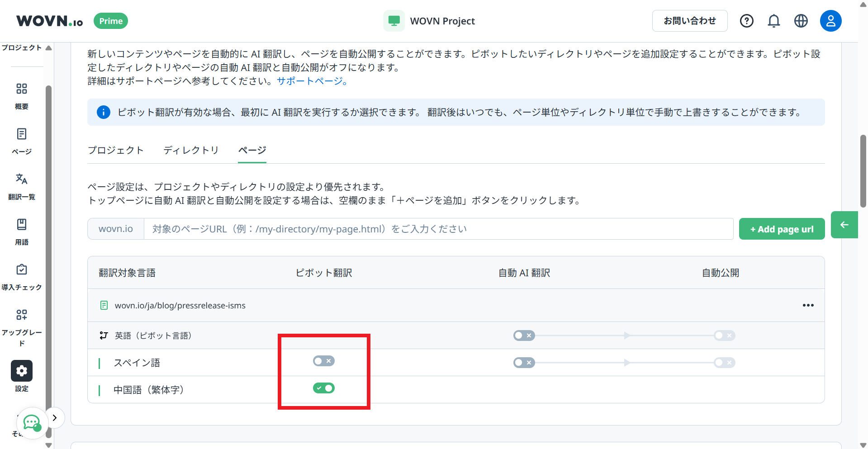Open the サポートページ link

click(x=309, y=81)
